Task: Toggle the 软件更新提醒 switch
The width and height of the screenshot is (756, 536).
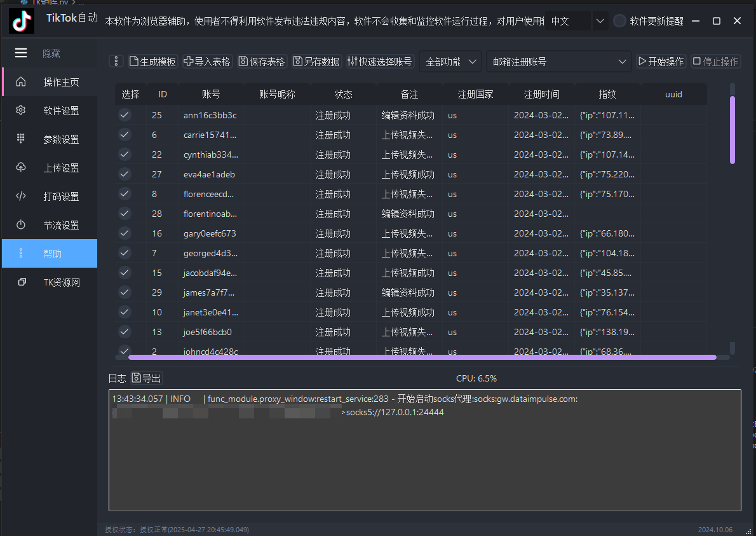Action: click(x=619, y=21)
